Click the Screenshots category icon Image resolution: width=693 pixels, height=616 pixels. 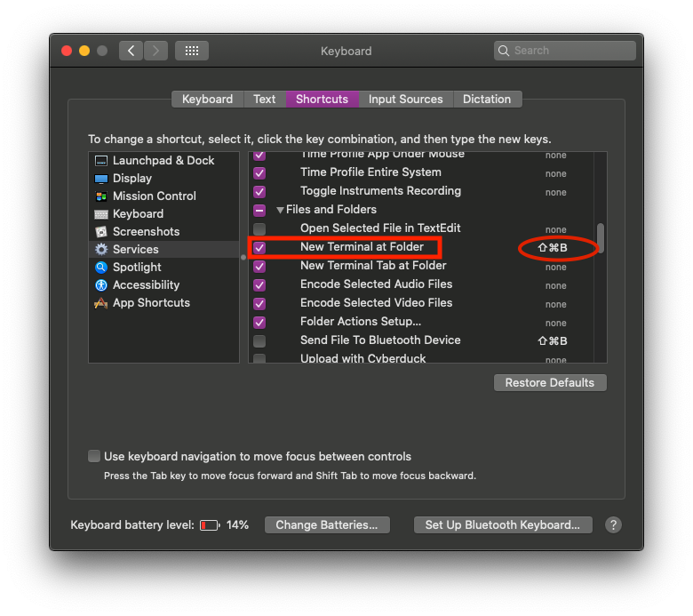[101, 232]
